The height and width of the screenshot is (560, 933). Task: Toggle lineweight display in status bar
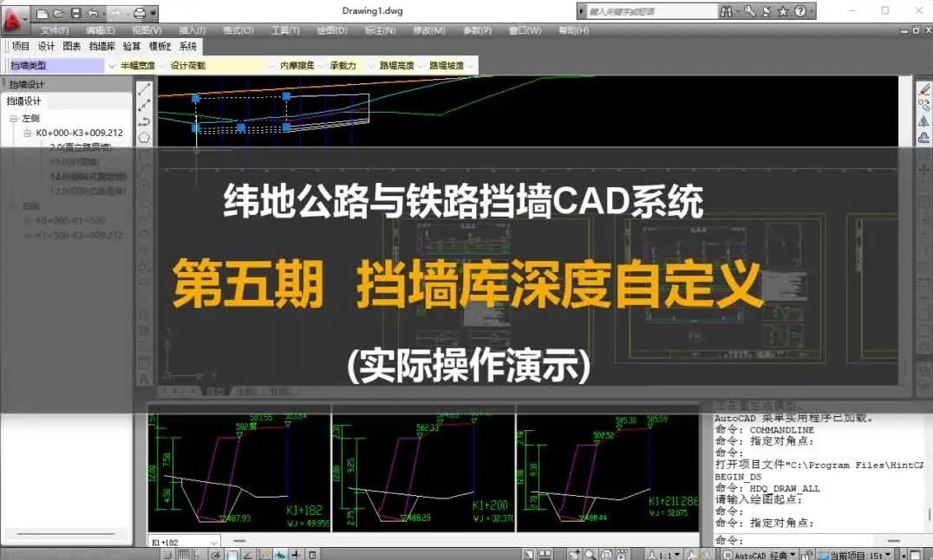tap(297, 554)
